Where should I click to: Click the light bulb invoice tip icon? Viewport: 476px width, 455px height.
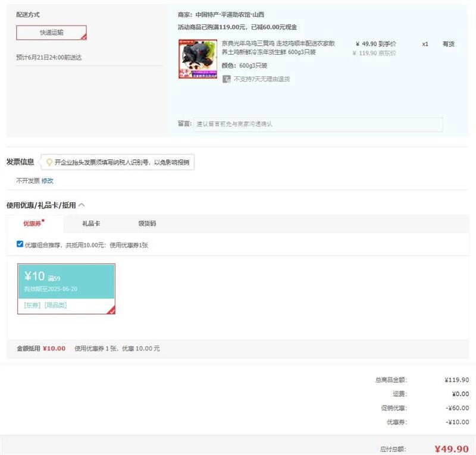(49, 162)
